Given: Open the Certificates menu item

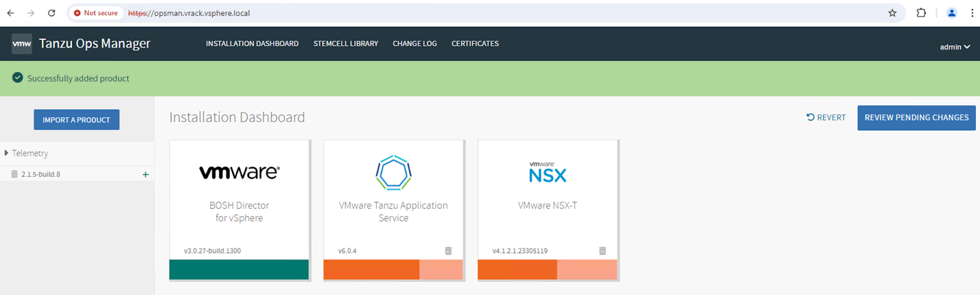Looking at the screenshot, I should click(x=475, y=43).
